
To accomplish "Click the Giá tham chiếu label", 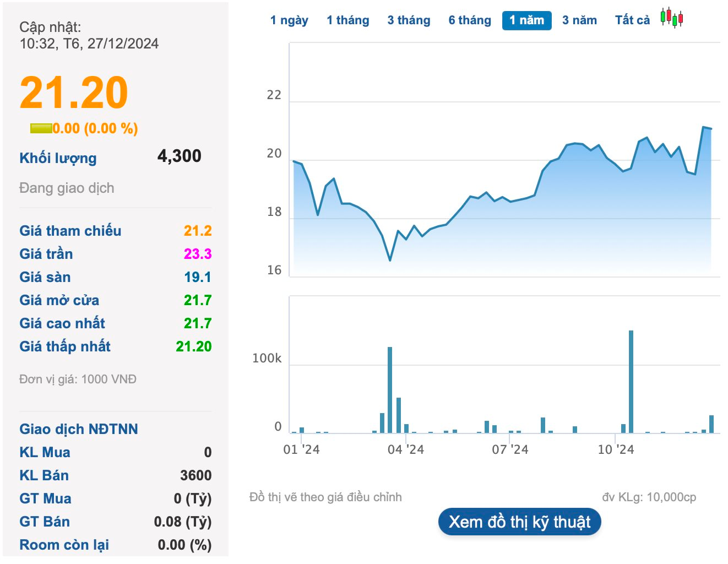I will [70, 231].
